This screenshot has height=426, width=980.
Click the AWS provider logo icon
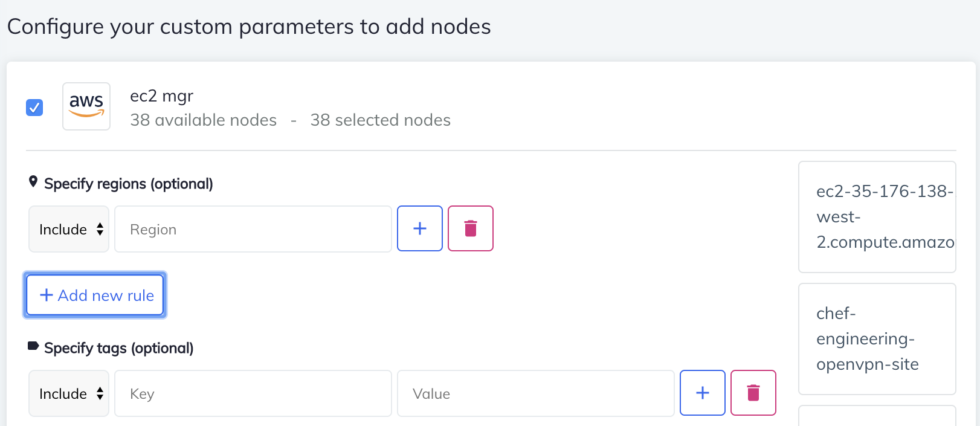tap(86, 106)
